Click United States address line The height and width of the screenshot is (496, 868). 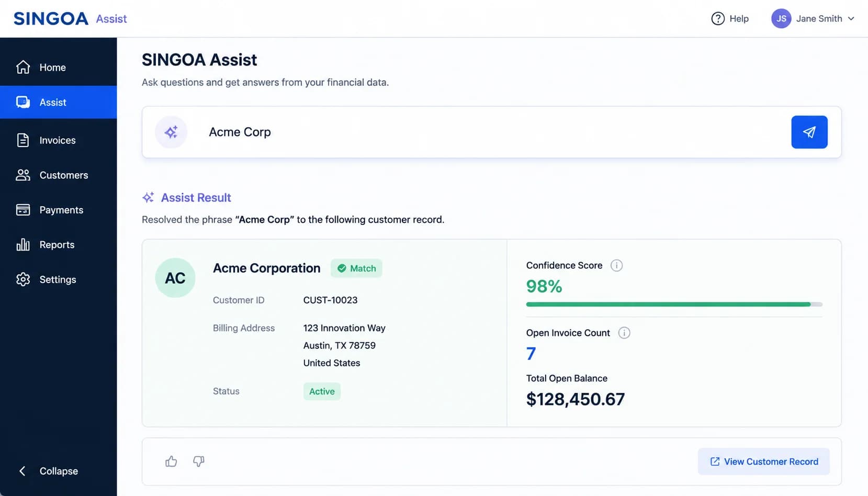pos(332,363)
